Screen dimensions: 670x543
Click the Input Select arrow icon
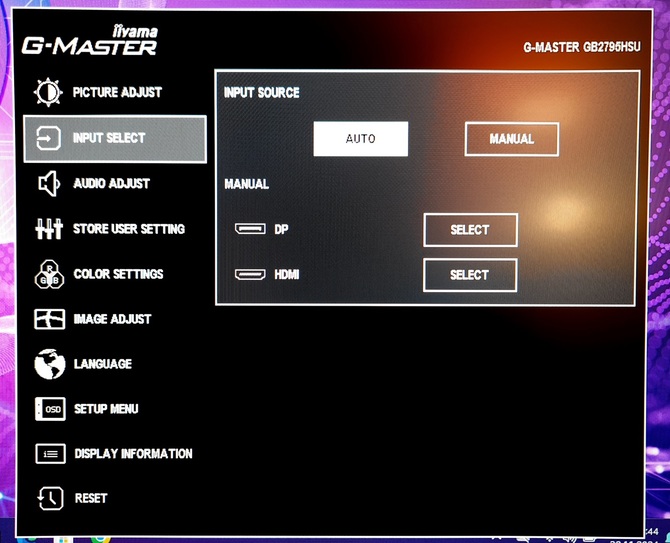[48, 138]
